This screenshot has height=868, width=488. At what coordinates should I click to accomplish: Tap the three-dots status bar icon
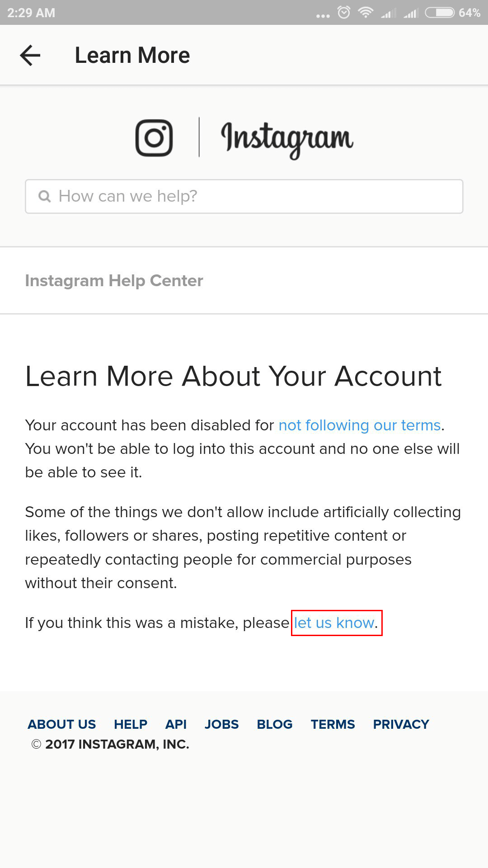323,16
